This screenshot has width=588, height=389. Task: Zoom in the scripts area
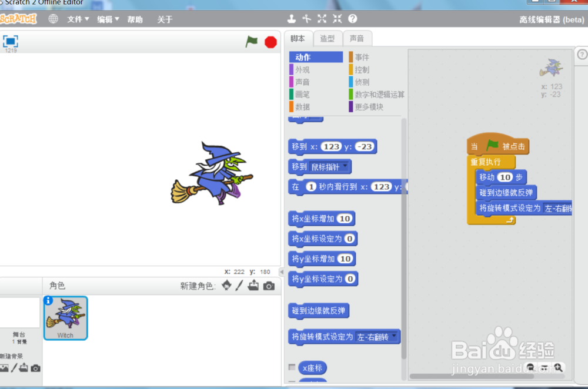(x=558, y=367)
